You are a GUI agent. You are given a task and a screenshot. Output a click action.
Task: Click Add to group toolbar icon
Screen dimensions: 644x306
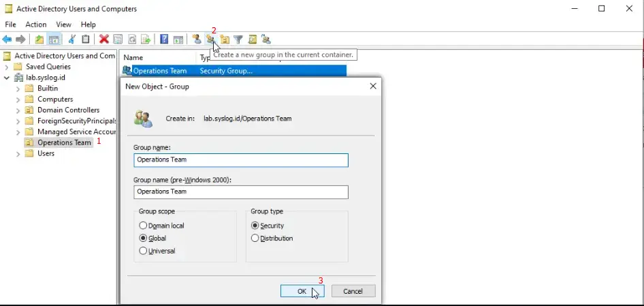click(266, 40)
